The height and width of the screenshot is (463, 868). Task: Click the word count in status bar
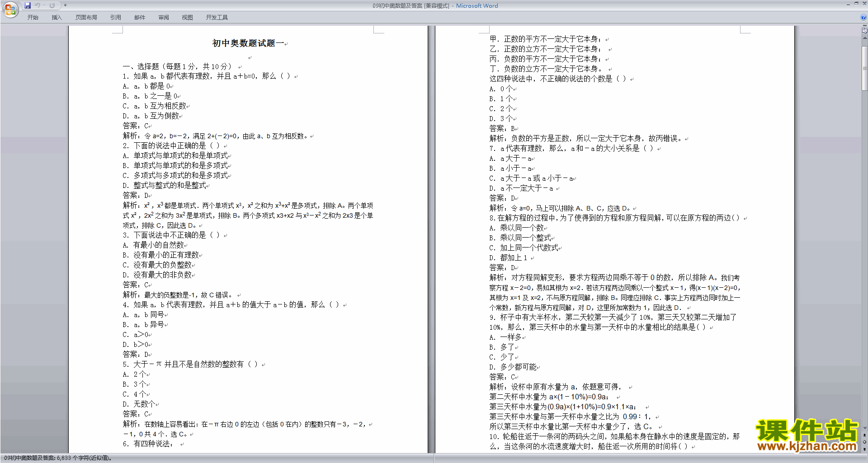tap(58, 458)
